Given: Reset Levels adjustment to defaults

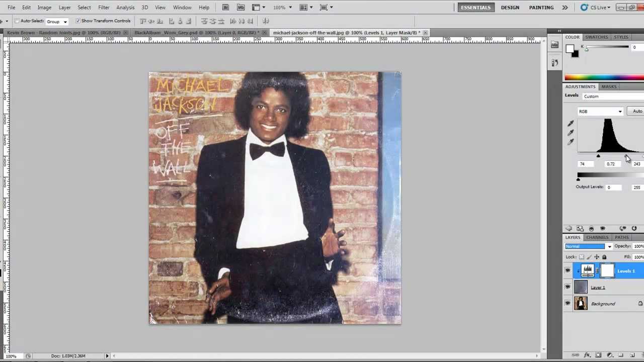Looking at the screenshot, I should (x=634, y=229).
